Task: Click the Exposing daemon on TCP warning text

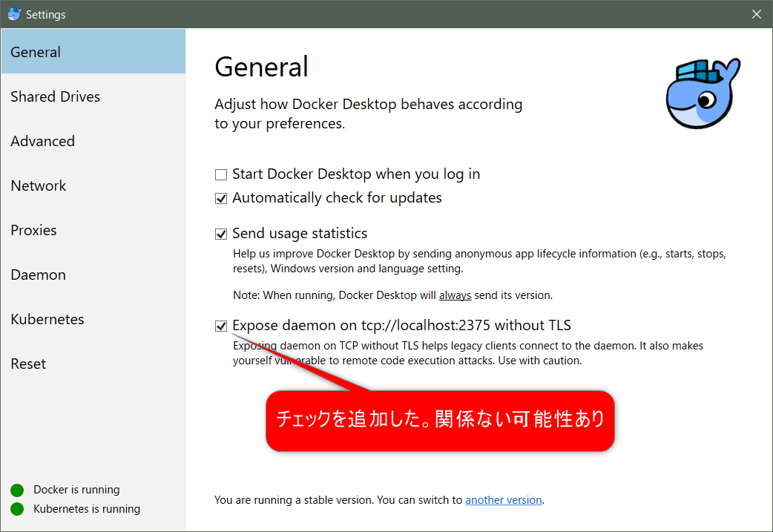Action: coord(468,353)
